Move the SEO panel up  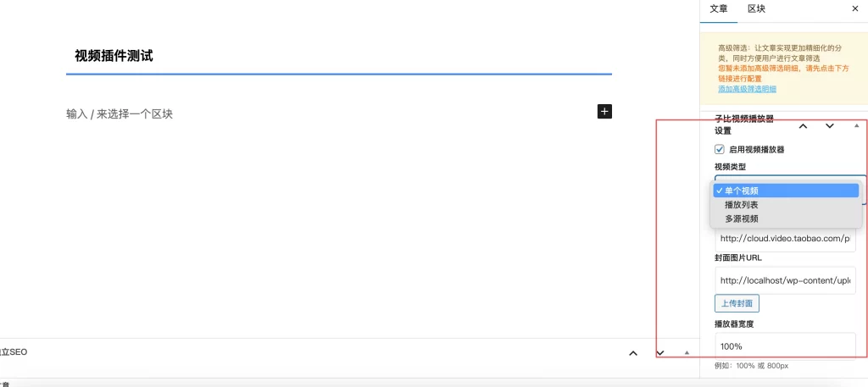point(632,353)
